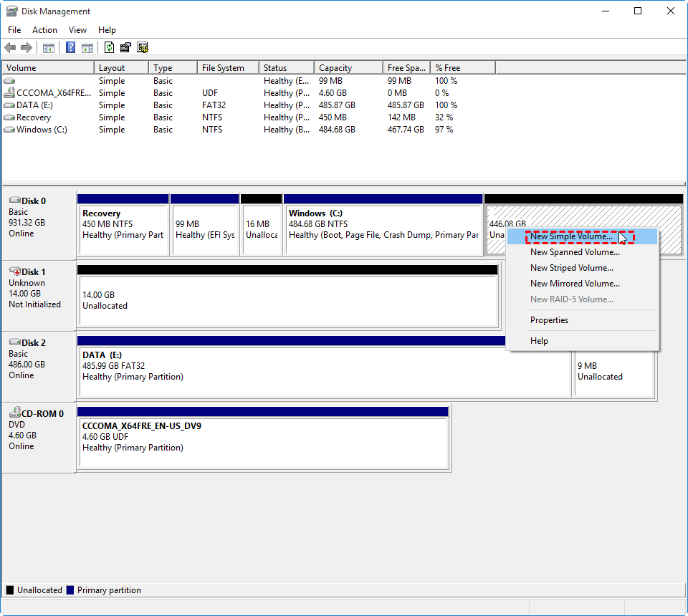Click the Forward arrow toolbar icon
Viewport: 688px width, 616px height.
(27, 48)
